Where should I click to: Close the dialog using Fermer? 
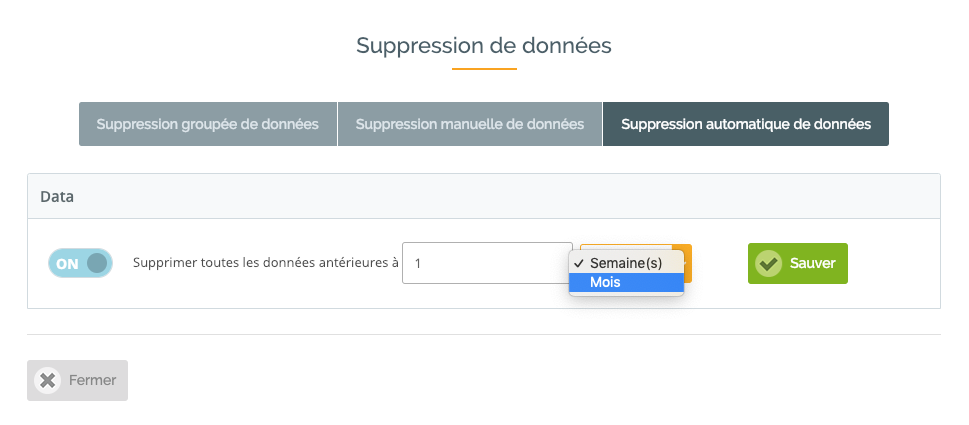click(x=77, y=381)
